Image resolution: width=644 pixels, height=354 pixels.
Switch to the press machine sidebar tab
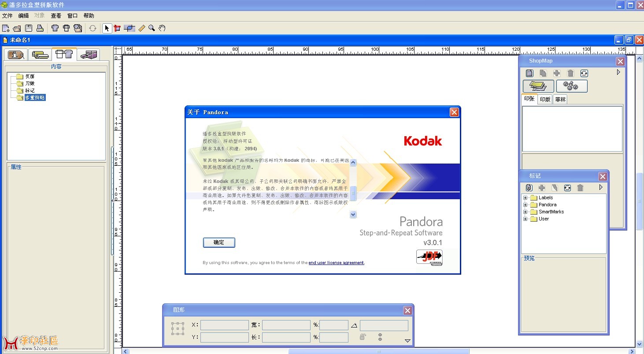(89, 55)
